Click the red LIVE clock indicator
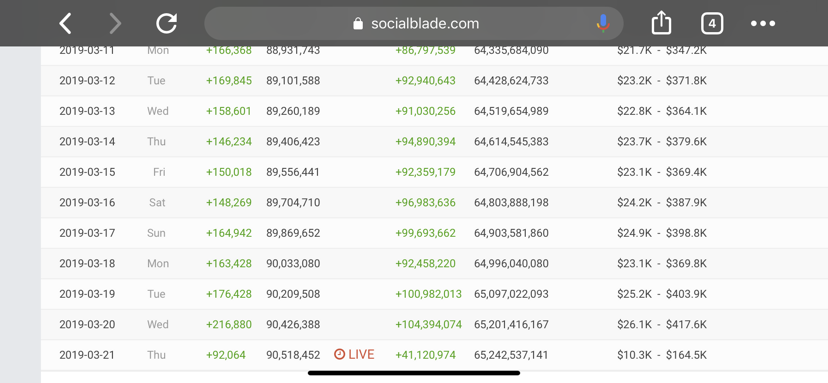Viewport: 828px width, 383px height. [354, 354]
